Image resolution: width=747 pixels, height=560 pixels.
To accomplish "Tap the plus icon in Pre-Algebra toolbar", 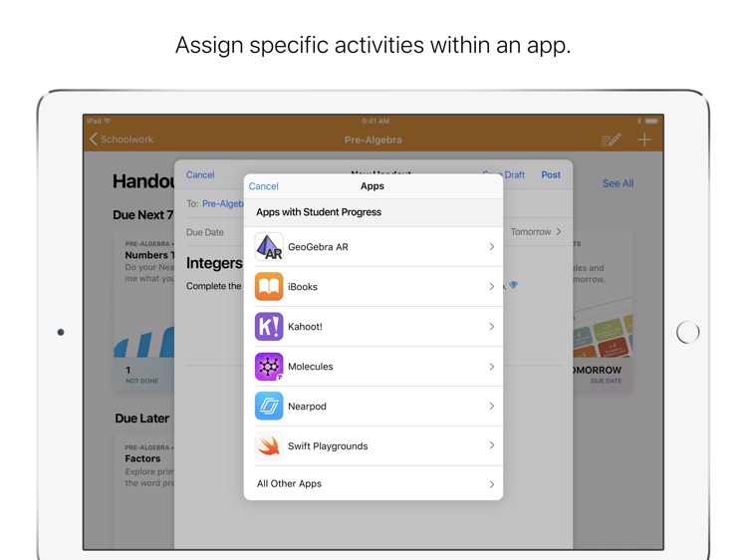I will click(x=644, y=140).
